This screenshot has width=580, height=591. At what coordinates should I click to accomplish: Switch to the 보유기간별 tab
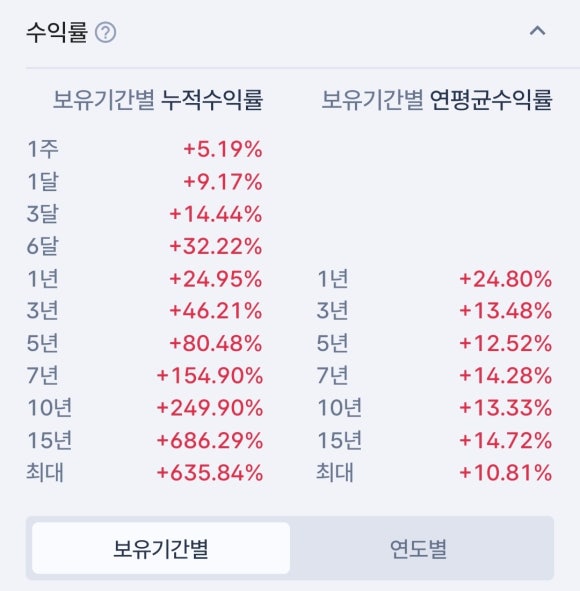click(x=161, y=548)
